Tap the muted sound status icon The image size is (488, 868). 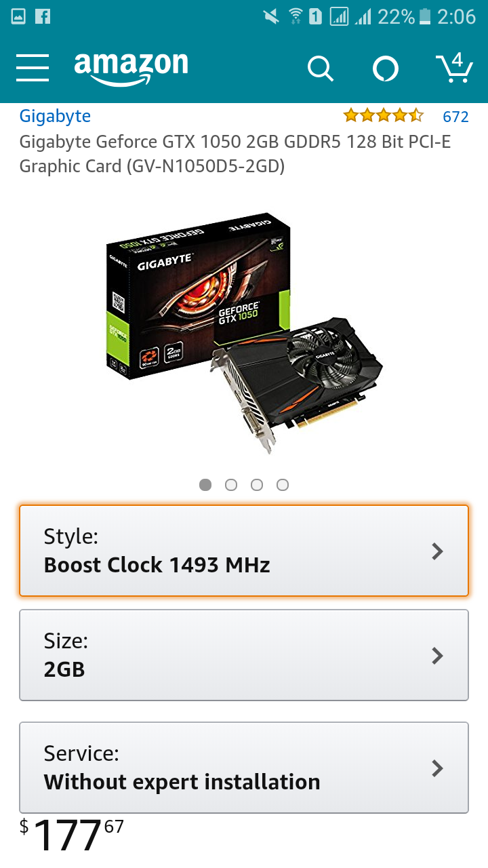click(x=271, y=16)
